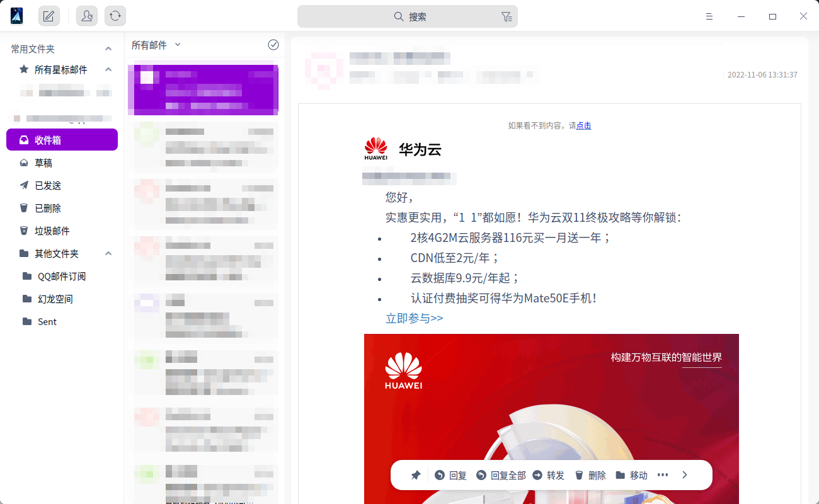Collapse the 其他文件夹 chevron
The image size is (819, 504).
pos(108,253)
